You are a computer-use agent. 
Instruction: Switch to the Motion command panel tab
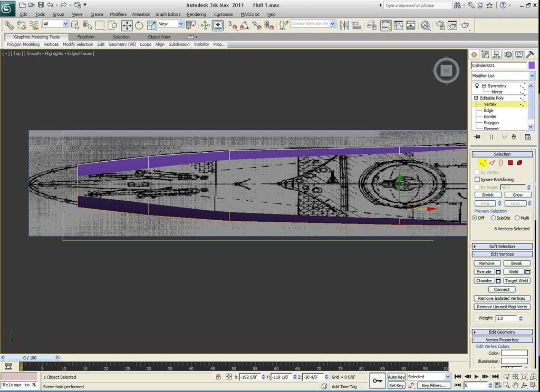coord(508,54)
